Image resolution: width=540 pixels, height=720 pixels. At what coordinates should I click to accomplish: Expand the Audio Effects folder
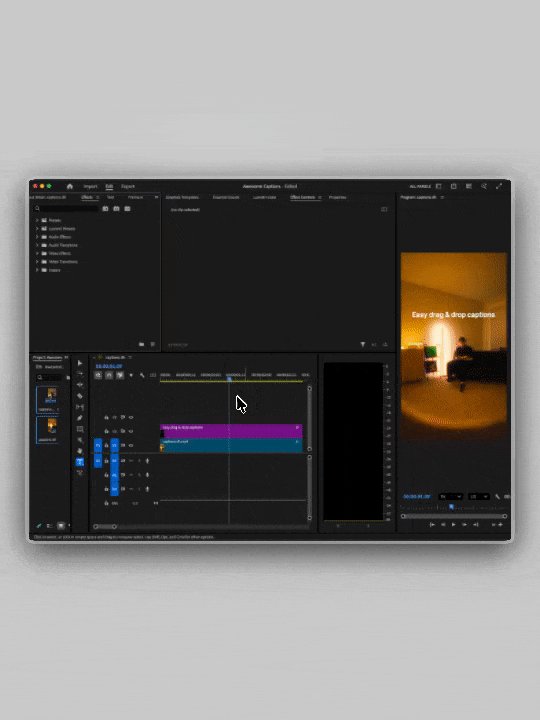(37, 236)
